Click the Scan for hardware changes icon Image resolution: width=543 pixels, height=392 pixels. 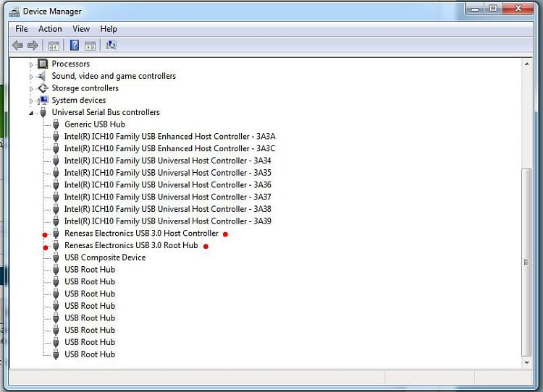111,46
